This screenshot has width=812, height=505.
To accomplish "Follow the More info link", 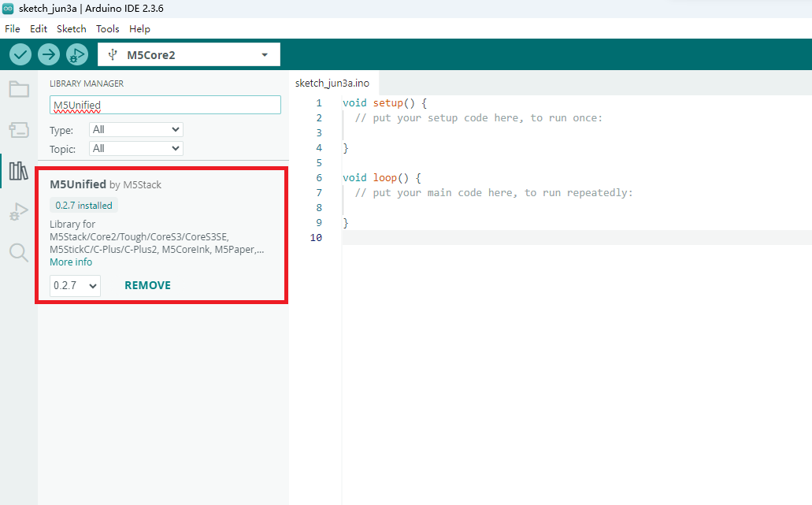I will [71, 262].
